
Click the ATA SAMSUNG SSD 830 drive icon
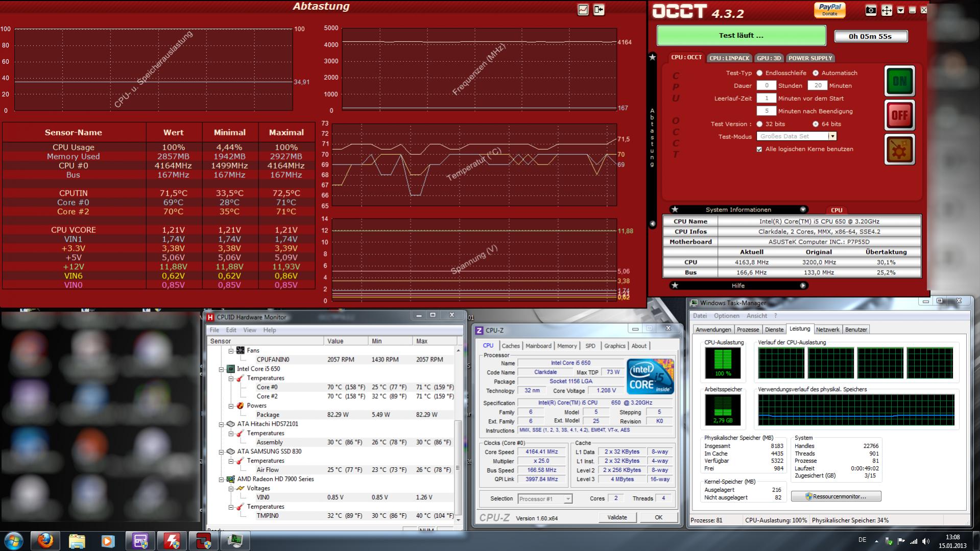point(230,451)
